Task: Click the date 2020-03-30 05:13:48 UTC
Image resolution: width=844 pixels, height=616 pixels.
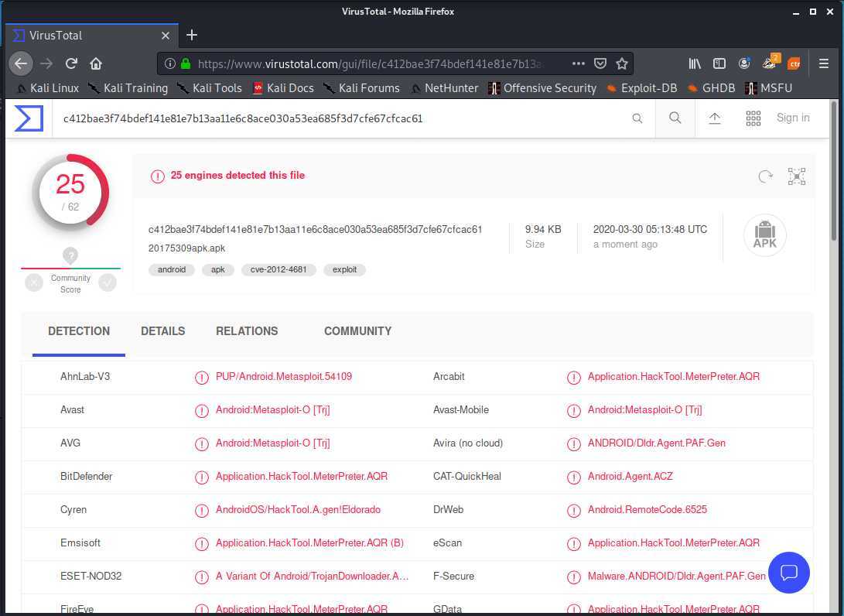Action: [x=651, y=229]
